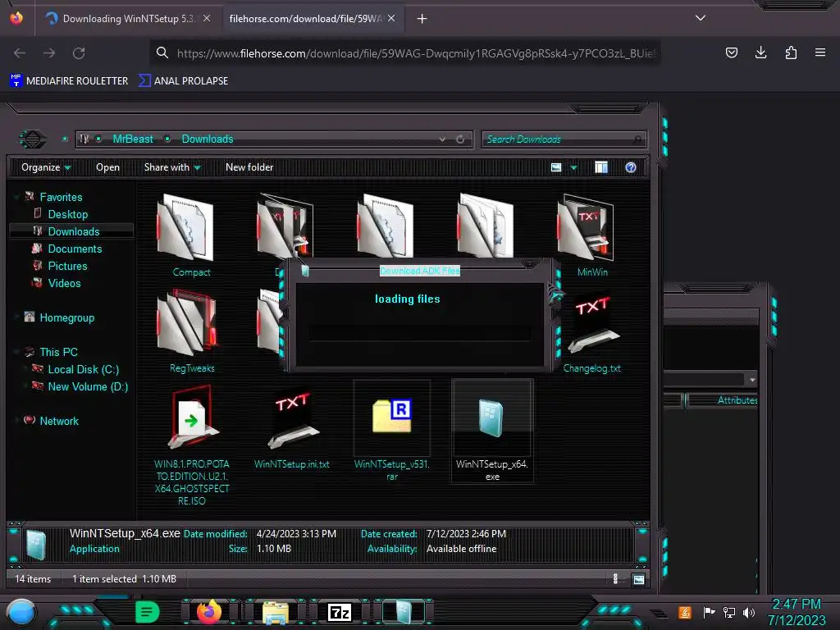Select Documents in navigation pane
Viewport: 840px width, 630px height.
point(74,249)
